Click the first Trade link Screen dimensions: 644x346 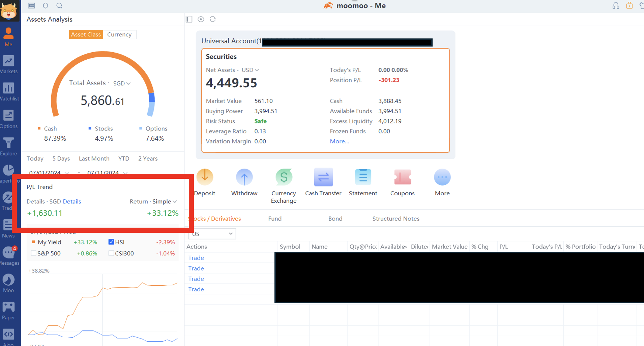196,258
